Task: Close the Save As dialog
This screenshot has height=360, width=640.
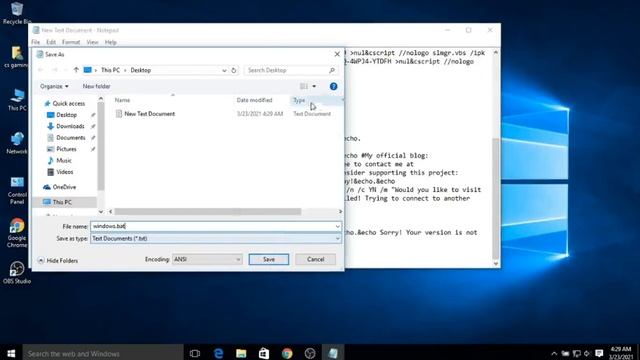Action: pos(337,54)
